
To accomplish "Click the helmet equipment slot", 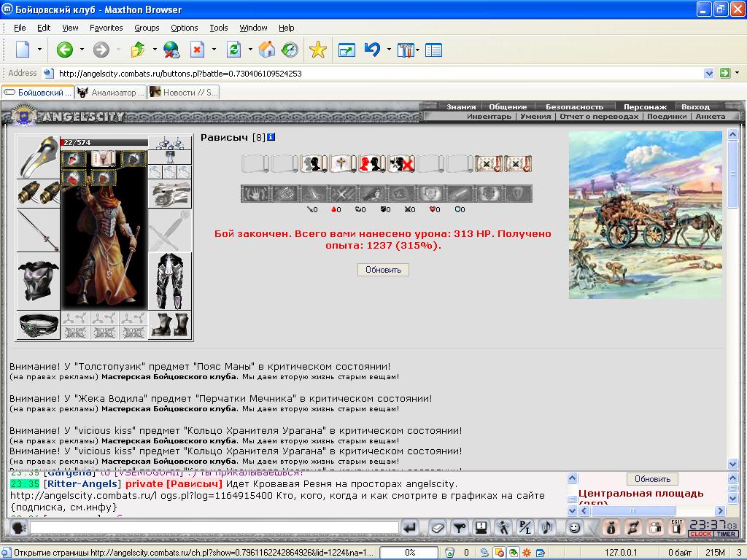I will 39,157.
